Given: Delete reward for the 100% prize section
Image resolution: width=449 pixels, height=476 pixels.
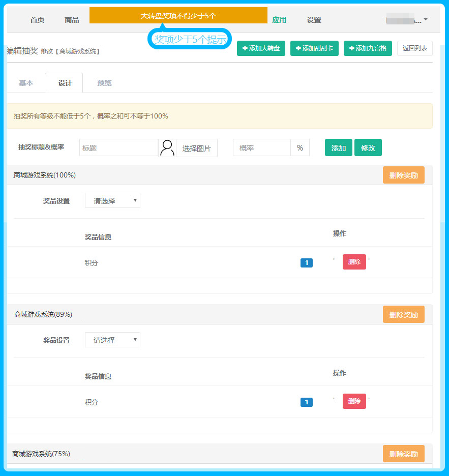Looking at the screenshot, I should coord(403,175).
